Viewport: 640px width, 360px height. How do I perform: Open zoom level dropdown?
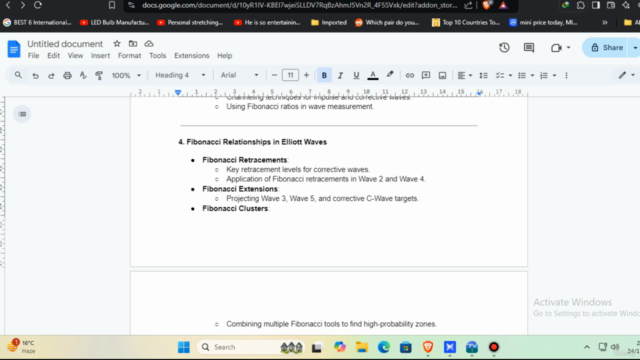pyautogui.click(x=126, y=76)
